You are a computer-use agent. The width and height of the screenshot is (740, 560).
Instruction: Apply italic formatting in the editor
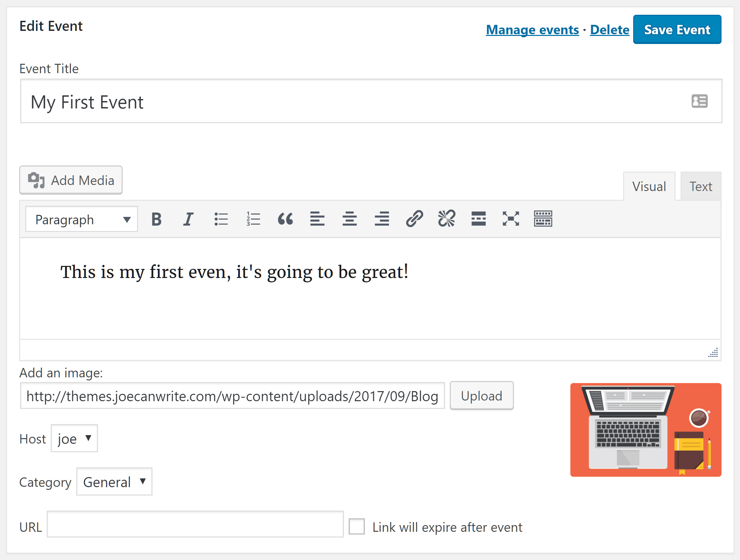pos(188,219)
